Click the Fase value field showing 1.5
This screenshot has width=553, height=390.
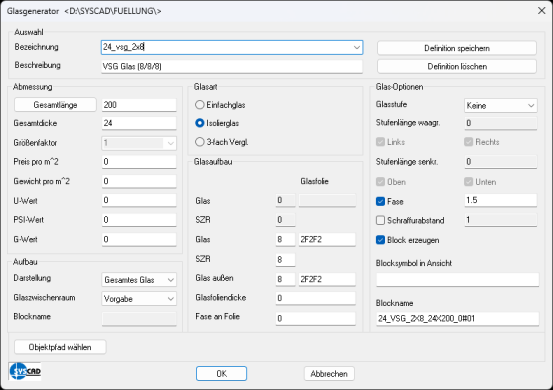pos(500,200)
